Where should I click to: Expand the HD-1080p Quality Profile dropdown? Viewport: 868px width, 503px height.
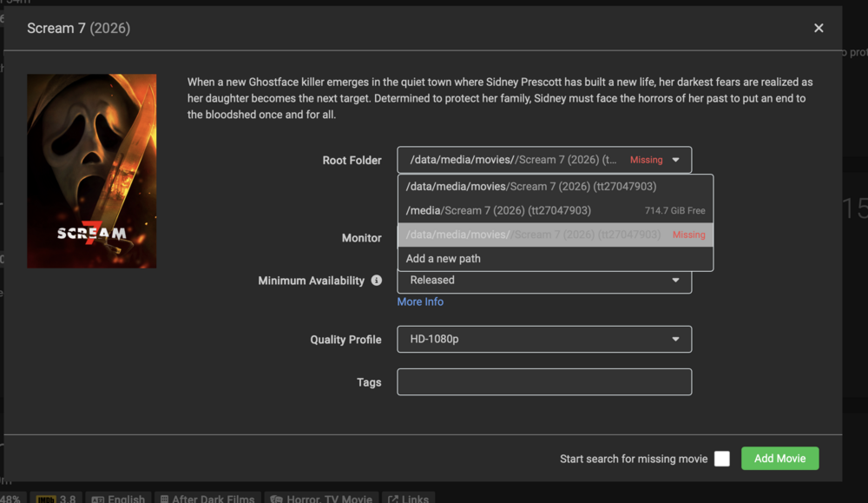544,339
